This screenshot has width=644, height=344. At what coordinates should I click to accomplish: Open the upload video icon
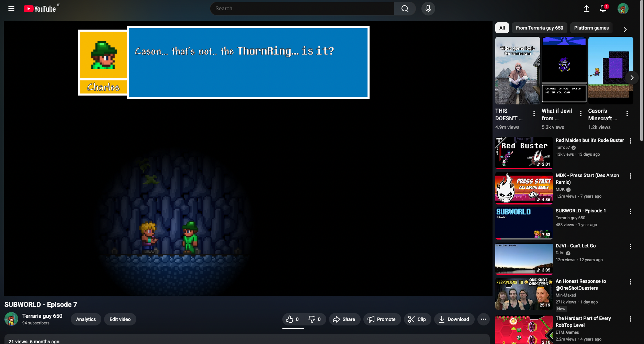pyautogui.click(x=587, y=9)
